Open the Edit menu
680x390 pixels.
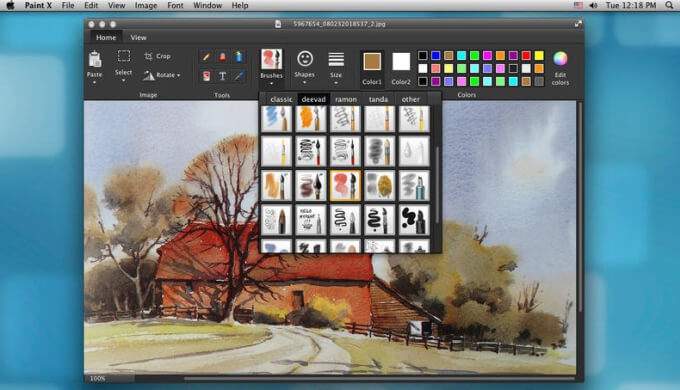(x=91, y=6)
